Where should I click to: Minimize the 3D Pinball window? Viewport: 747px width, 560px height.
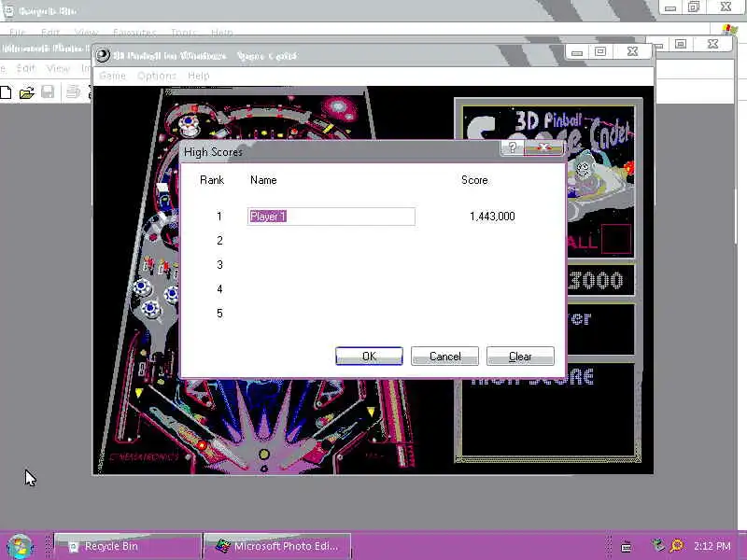click(x=577, y=51)
